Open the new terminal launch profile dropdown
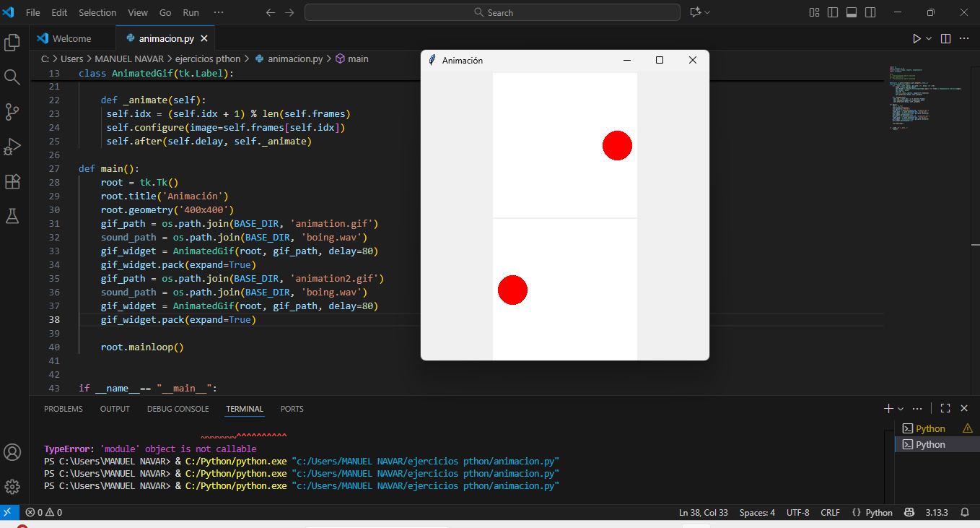Image resolution: width=980 pixels, height=528 pixels. tap(901, 409)
